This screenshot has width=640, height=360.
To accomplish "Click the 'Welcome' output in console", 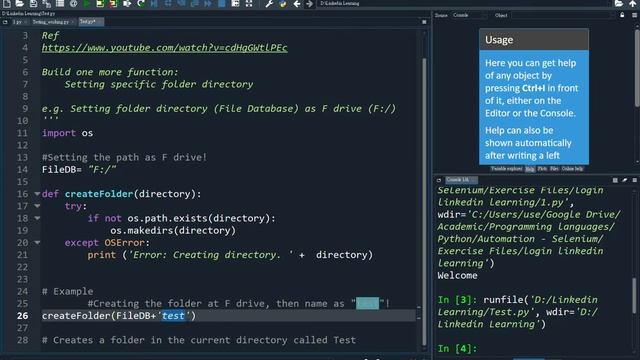I will tap(457, 276).
